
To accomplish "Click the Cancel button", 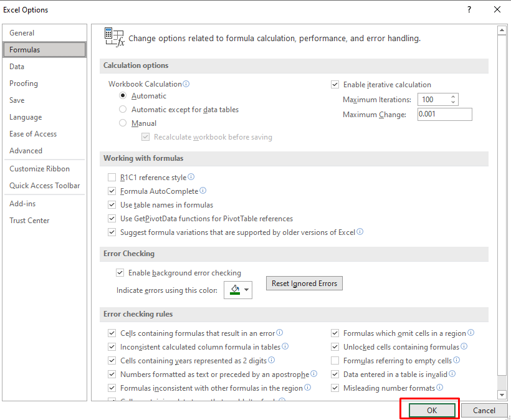I will click(484, 410).
